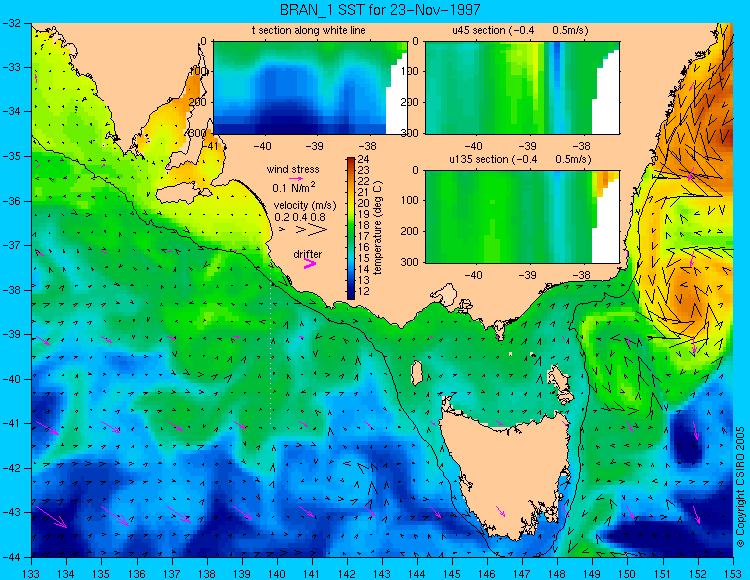Open the t section temperature inset plot
The height and width of the screenshot is (580, 750).
310,88
